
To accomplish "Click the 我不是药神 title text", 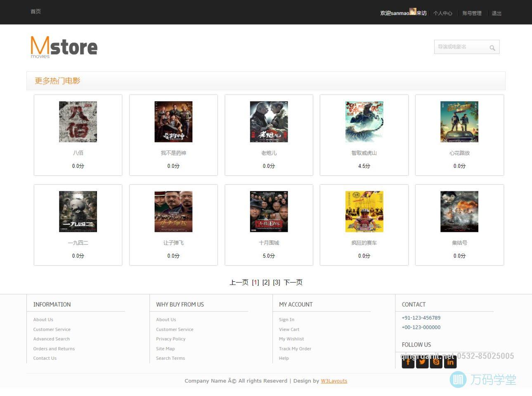I will (173, 153).
